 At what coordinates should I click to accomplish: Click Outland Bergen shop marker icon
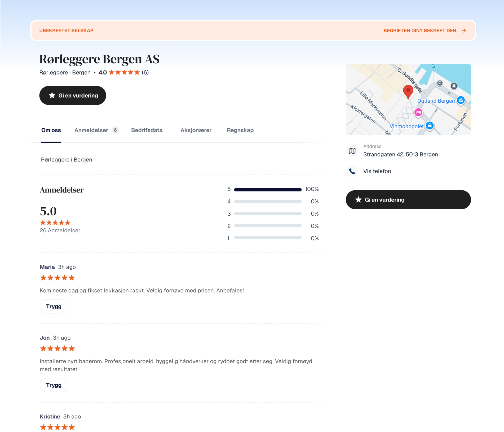tap(461, 100)
